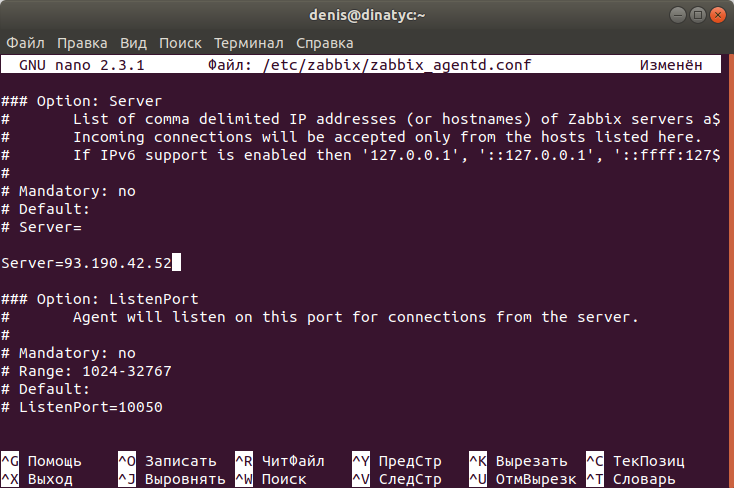Open the Файл menu
734x488 pixels.
[26, 43]
